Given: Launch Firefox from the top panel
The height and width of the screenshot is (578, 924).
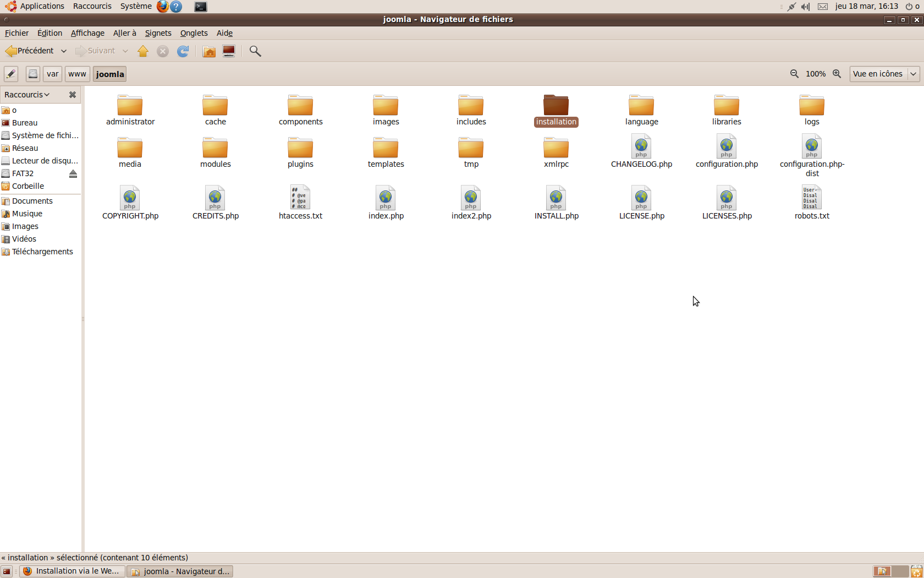Looking at the screenshot, I should (x=162, y=7).
